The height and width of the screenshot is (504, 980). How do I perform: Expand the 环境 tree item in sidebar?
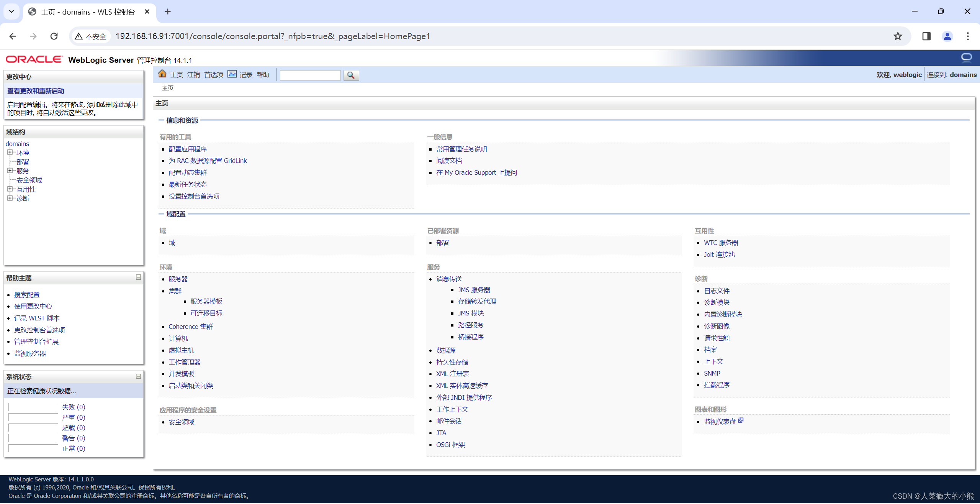[10, 153]
